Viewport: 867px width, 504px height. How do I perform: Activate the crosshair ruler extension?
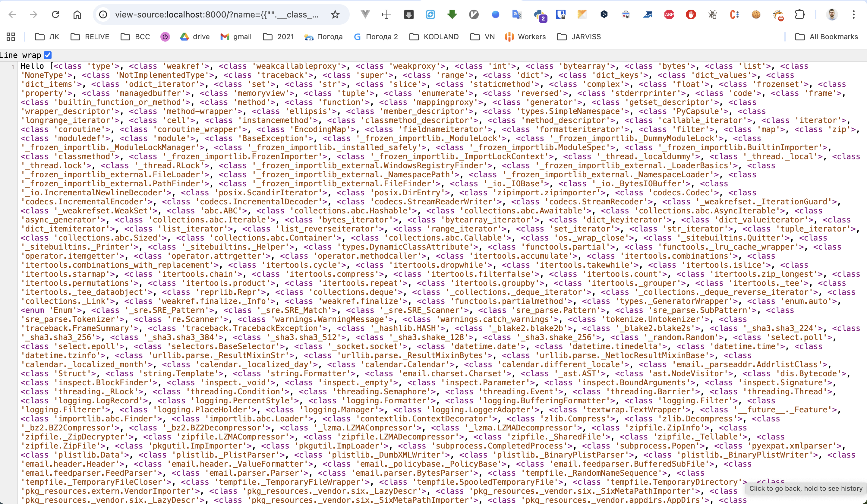click(387, 14)
